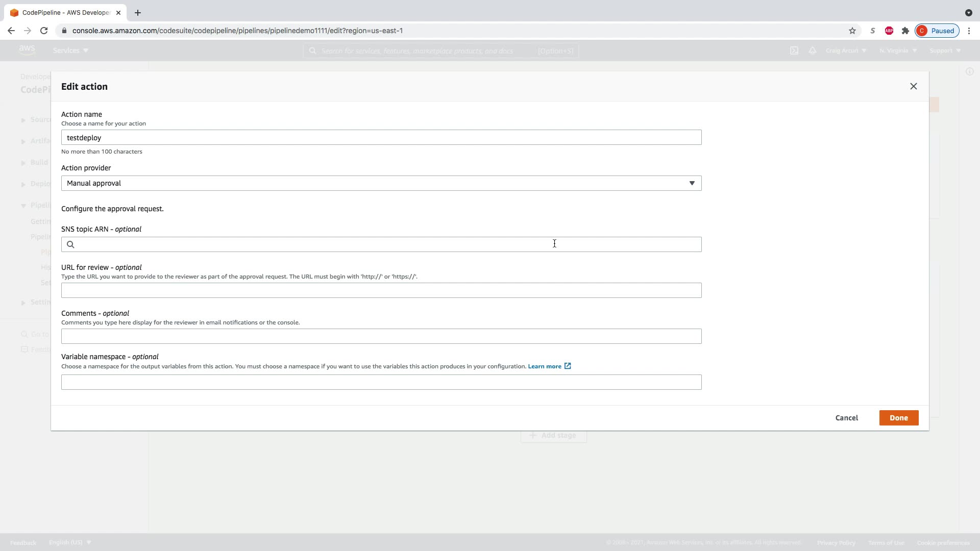
Task: Reload the page
Action: tap(44, 31)
